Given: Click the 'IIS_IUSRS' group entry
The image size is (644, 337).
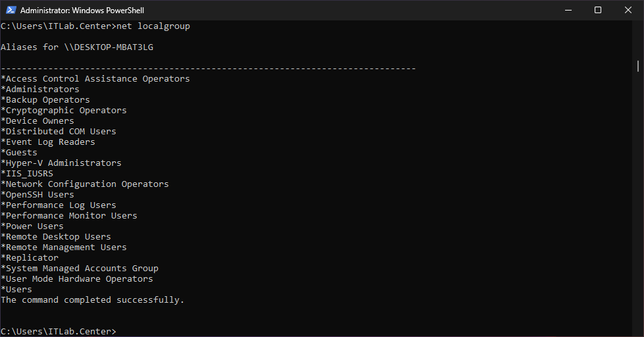Looking at the screenshot, I should tap(28, 174).
